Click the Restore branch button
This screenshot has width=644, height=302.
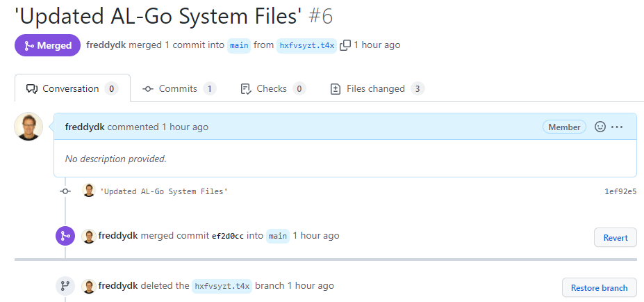pos(599,287)
